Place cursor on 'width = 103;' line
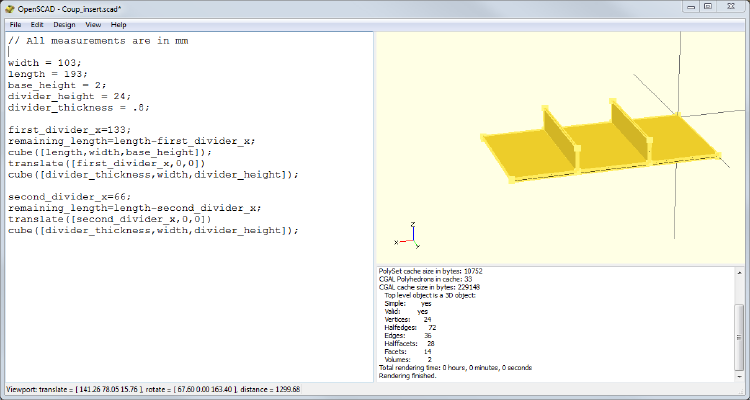 click(x=45, y=63)
